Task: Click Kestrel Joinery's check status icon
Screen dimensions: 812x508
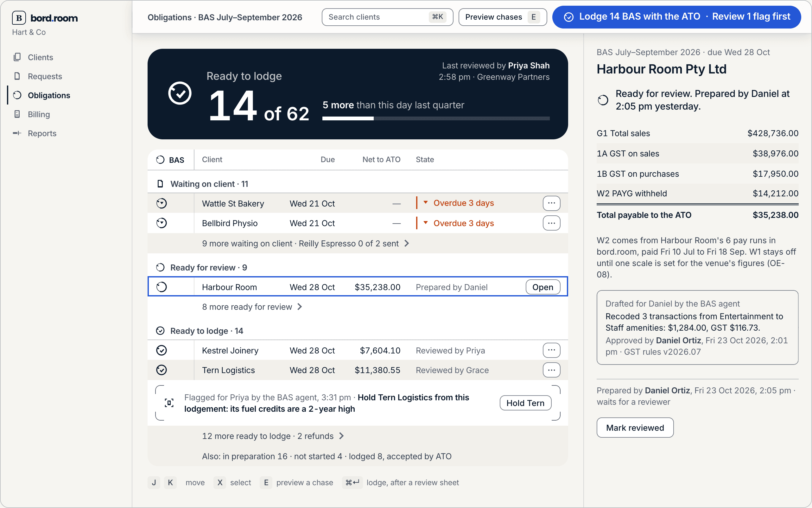Action: tap(162, 350)
